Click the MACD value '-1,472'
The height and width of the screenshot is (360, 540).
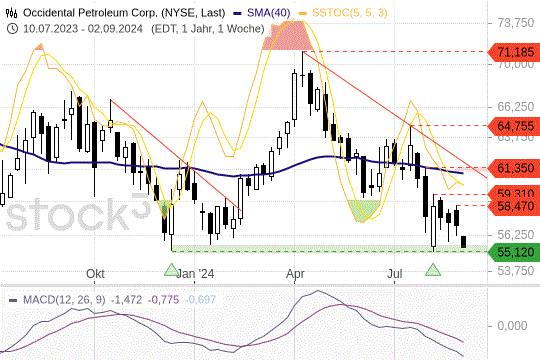[126, 300]
